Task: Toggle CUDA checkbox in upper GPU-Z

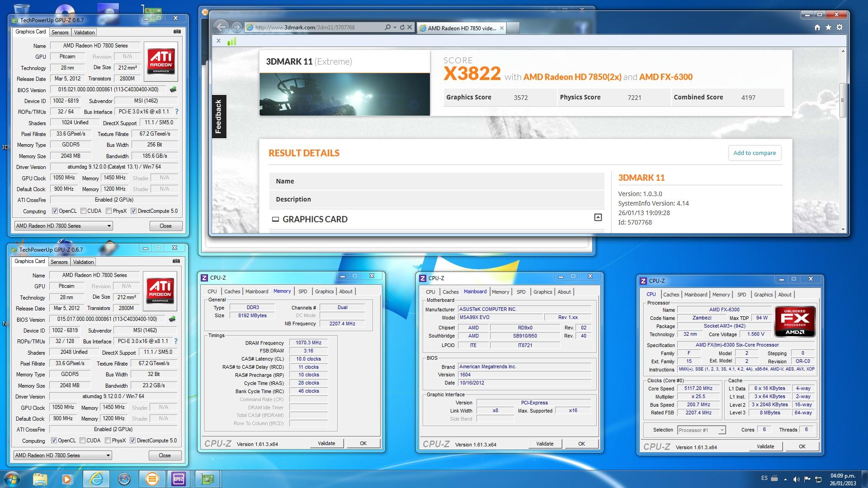Action: (x=84, y=211)
